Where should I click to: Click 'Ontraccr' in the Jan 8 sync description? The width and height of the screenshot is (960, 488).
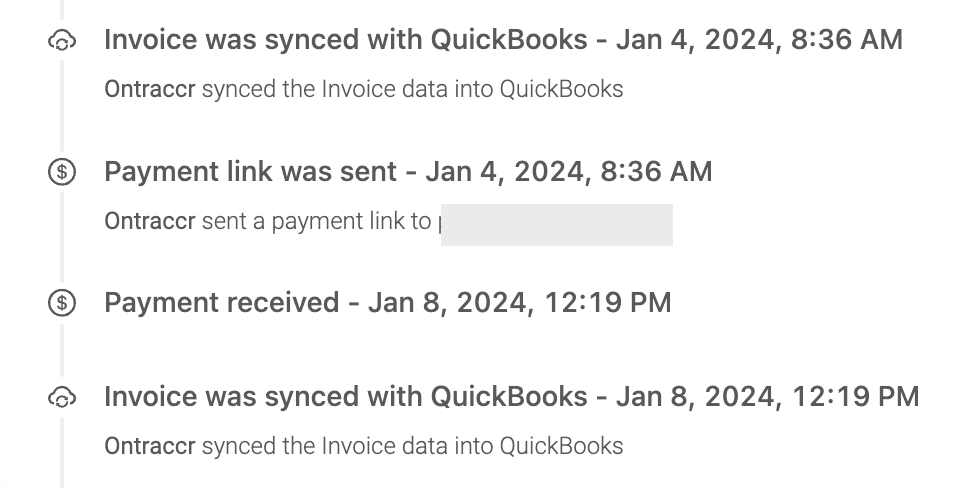(x=150, y=446)
